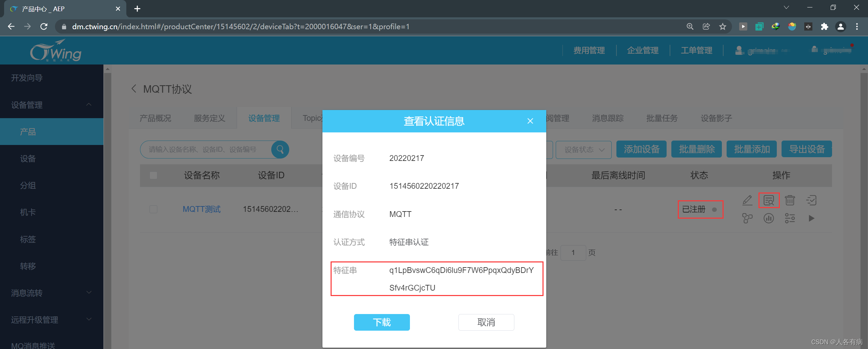Click the 取消 button in dialog
Viewport: 868px width, 349px height.
point(486,322)
